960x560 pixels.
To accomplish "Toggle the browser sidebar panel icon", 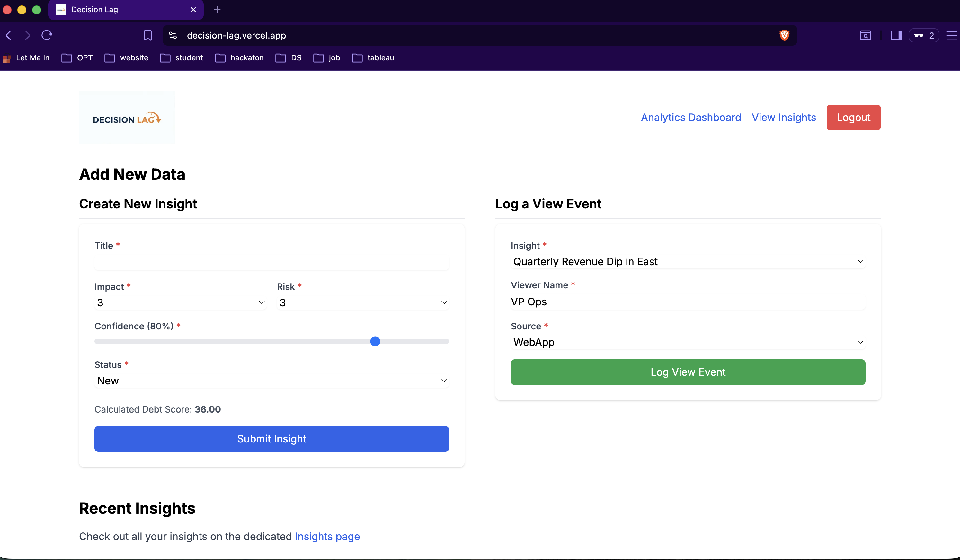I will [x=896, y=35].
